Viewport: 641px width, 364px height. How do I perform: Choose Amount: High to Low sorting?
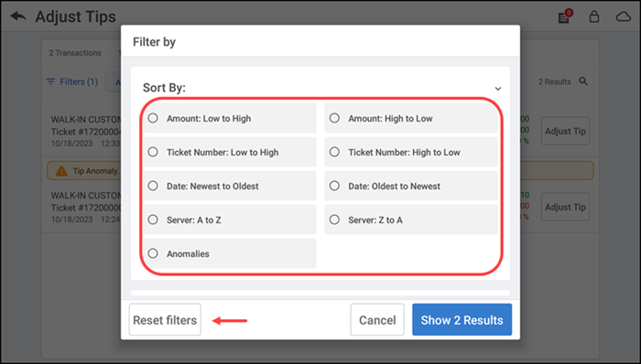coord(411,118)
